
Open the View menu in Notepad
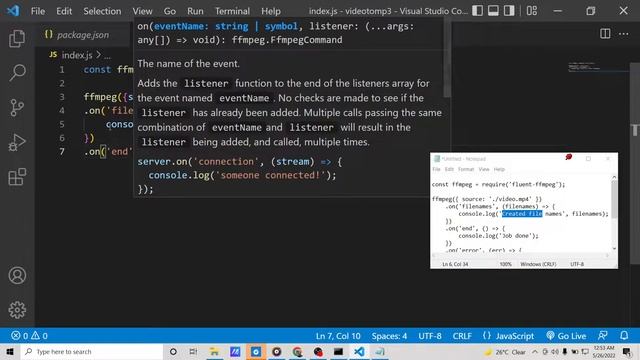pyautogui.click(x=484, y=169)
